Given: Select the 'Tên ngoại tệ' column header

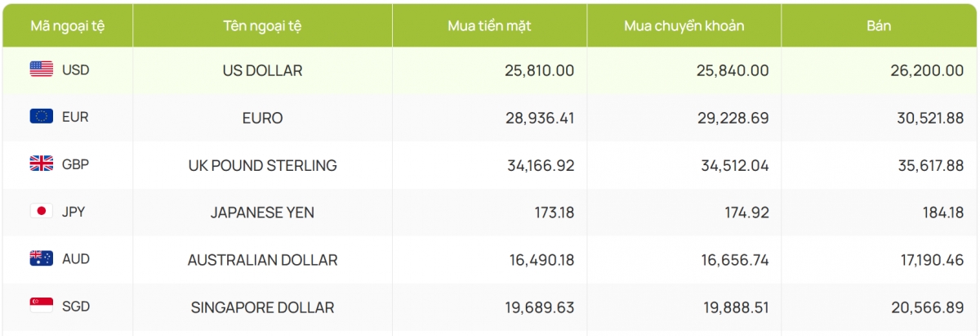Looking at the screenshot, I should tap(262, 25).
